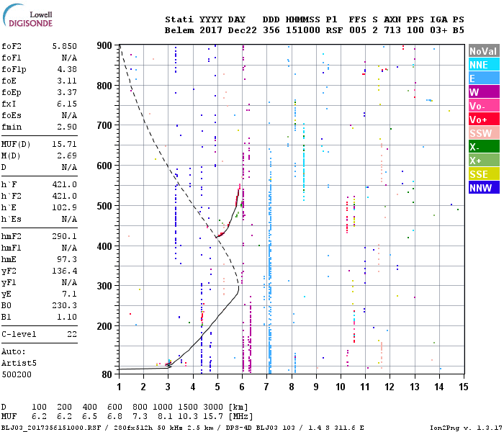
Task: Select the Vo- pink legend swatch
Action: (484, 105)
